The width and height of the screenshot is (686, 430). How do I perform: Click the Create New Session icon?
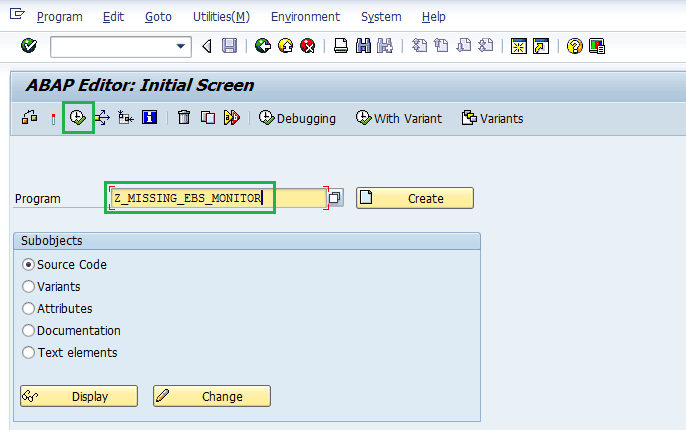pos(518,46)
